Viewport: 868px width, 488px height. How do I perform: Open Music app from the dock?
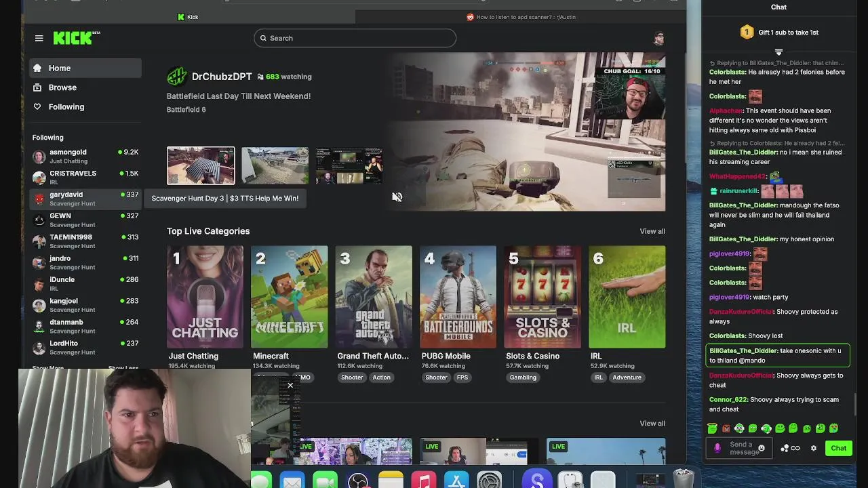click(424, 479)
